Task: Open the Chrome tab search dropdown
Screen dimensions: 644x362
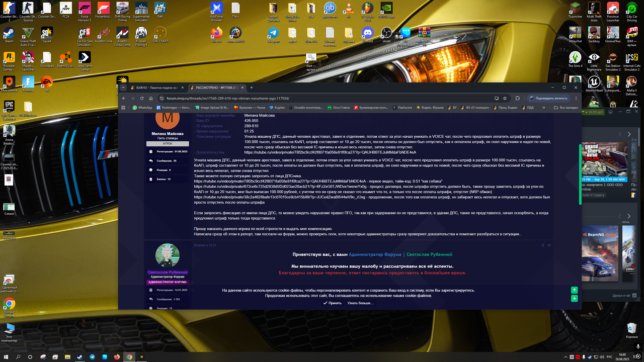Action: [123, 87]
